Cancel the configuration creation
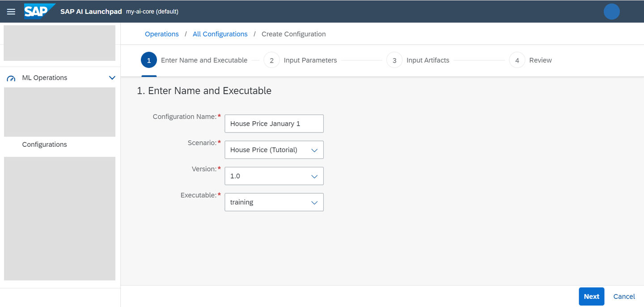This screenshot has width=644, height=307. pos(624,296)
